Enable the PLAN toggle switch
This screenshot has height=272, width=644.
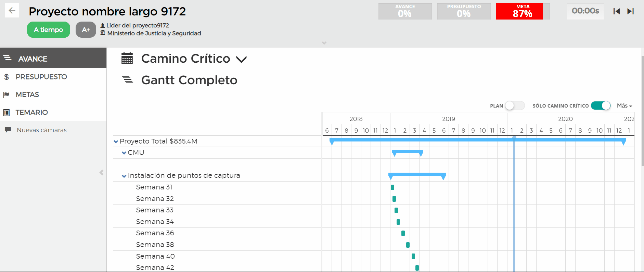(x=515, y=106)
